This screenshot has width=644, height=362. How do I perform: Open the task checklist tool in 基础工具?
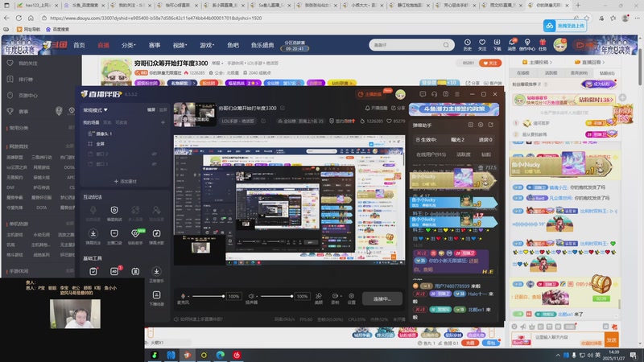pyautogui.click(x=93, y=271)
